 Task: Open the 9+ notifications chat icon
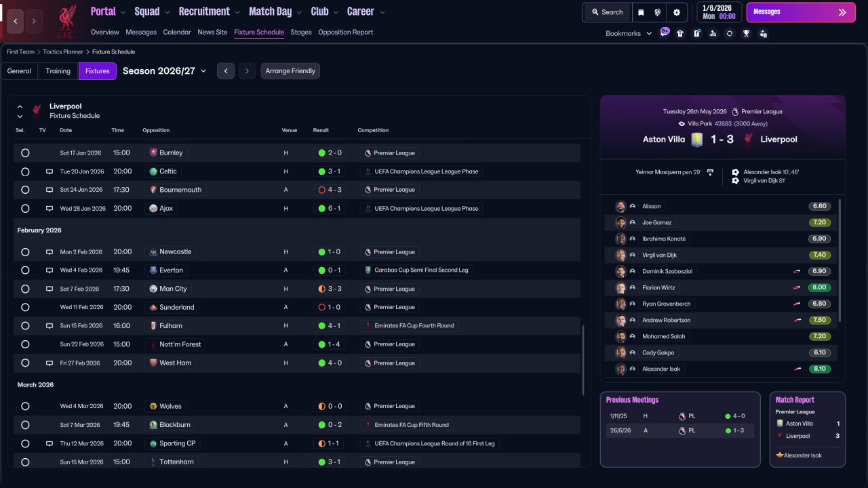click(665, 33)
